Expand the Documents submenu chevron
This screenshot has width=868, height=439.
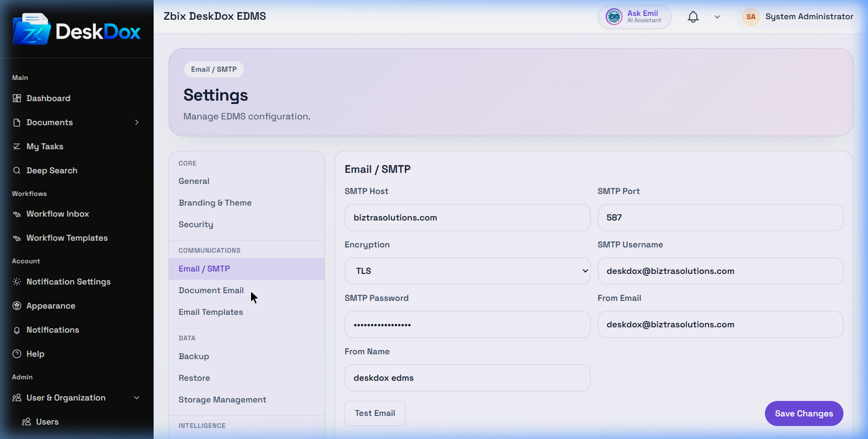(137, 122)
